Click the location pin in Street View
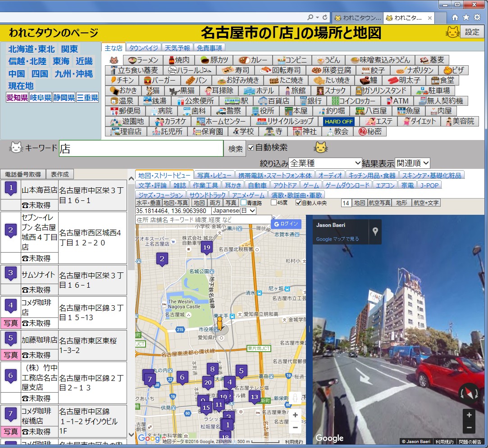 375,231
